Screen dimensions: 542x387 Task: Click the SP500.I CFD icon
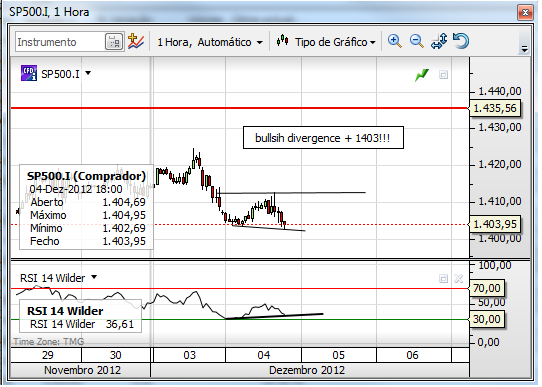(x=29, y=73)
